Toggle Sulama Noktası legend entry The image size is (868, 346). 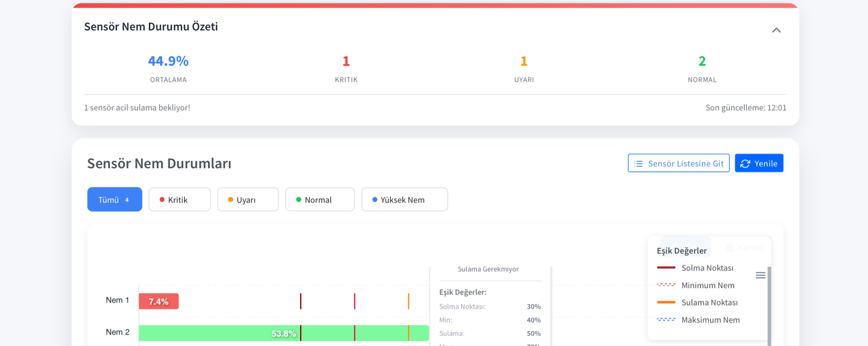point(709,303)
